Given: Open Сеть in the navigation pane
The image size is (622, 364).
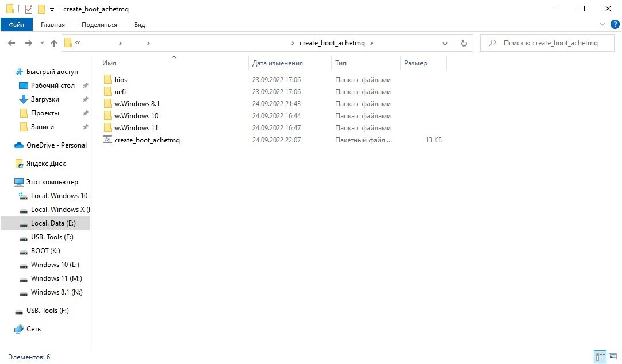Looking at the screenshot, I should [x=33, y=329].
